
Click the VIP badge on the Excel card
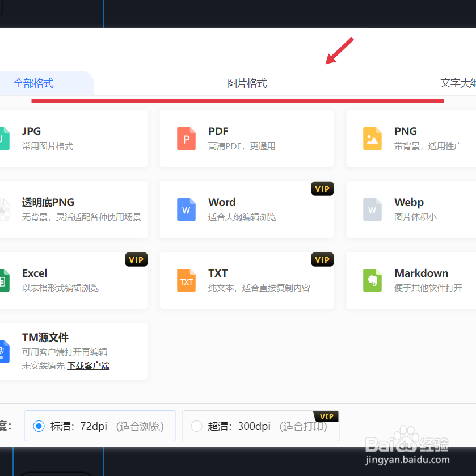pyautogui.click(x=136, y=259)
